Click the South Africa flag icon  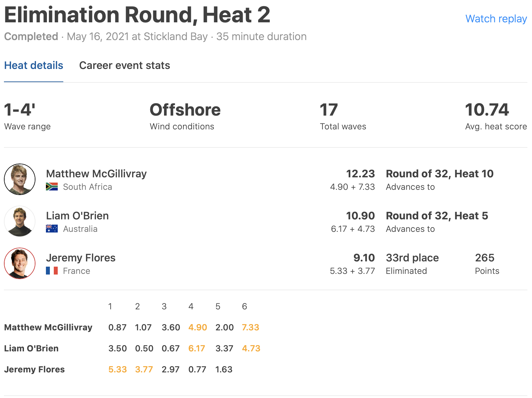coord(52,187)
